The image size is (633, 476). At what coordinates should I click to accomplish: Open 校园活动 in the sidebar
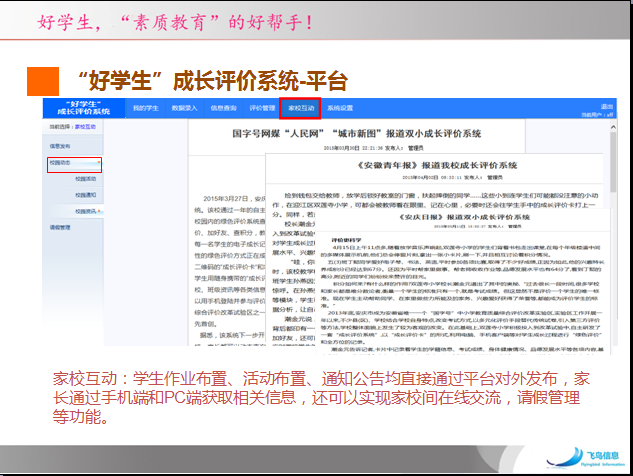click(86, 178)
